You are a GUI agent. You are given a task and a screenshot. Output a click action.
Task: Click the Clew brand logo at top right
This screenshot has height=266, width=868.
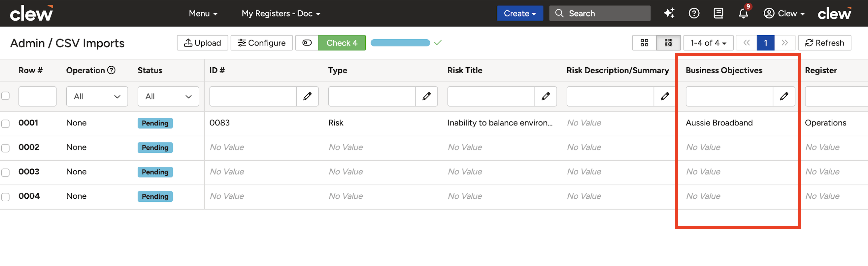(835, 14)
